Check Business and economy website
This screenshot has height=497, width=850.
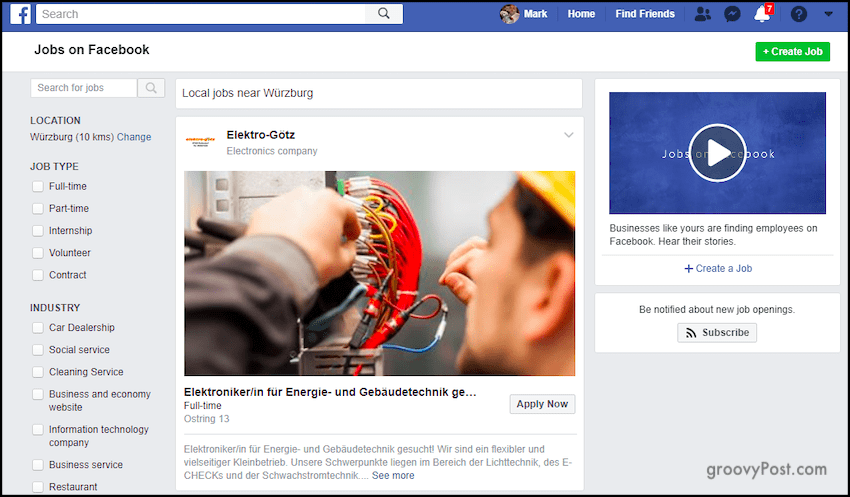pos(37,395)
